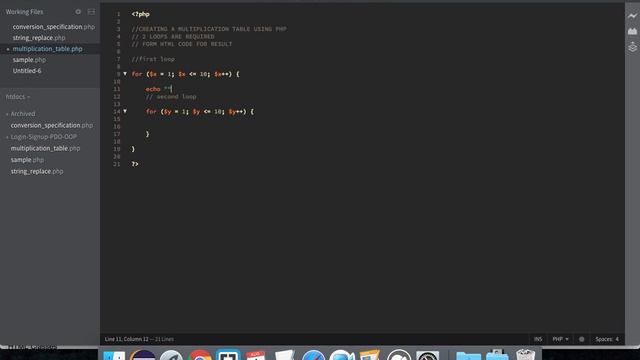Click the code inspection status circle in the status bar

(x=582, y=339)
